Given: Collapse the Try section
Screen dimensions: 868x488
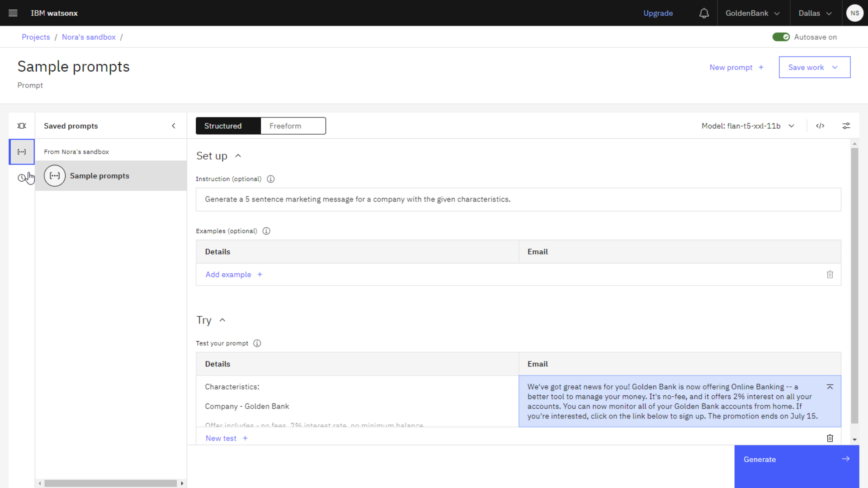Looking at the screenshot, I should point(222,320).
